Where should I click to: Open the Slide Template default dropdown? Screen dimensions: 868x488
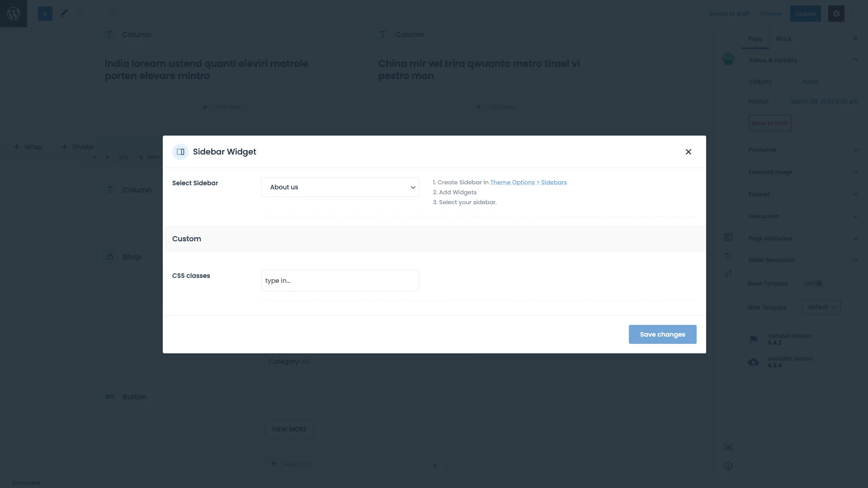821,307
